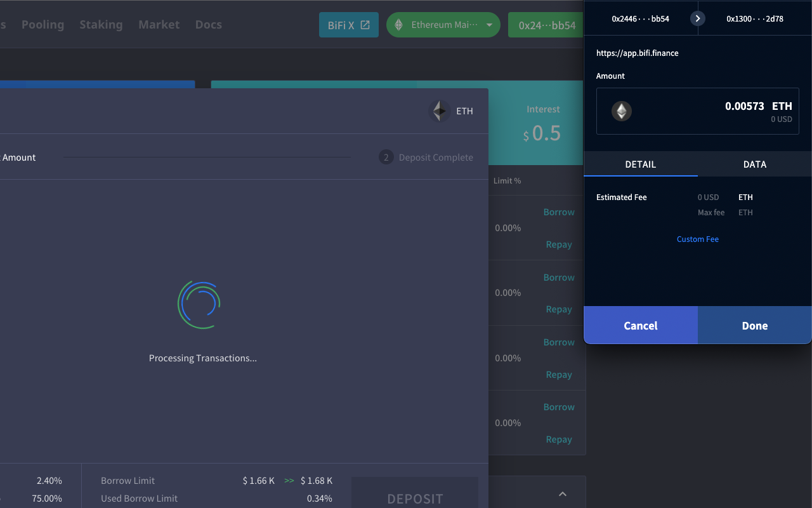Switch to the DATA tab

point(754,164)
